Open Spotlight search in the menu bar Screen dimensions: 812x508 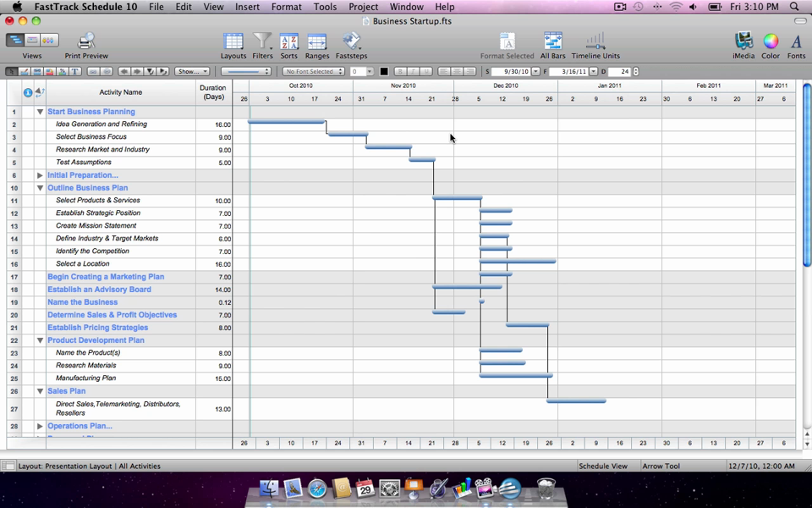pos(794,7)
